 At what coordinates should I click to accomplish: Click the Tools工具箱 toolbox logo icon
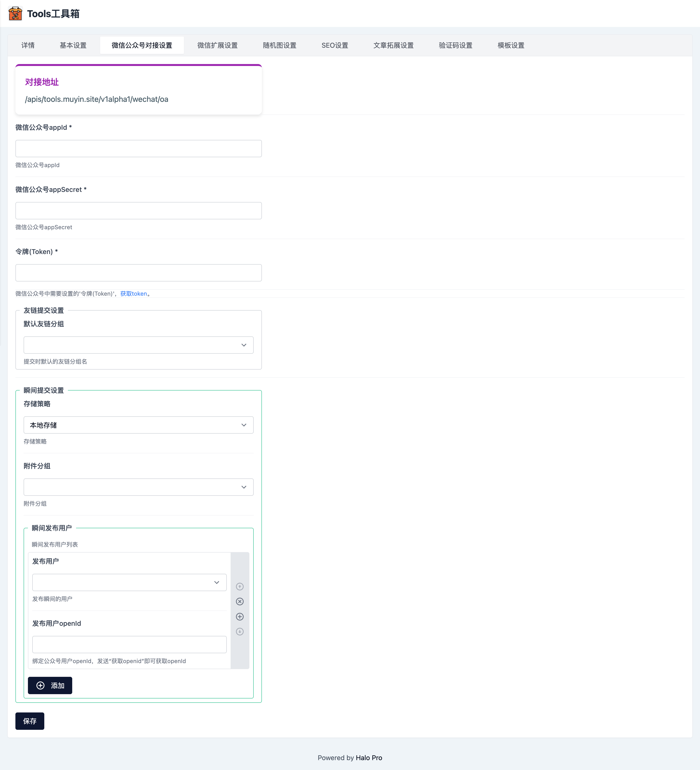tap(15, 14)
